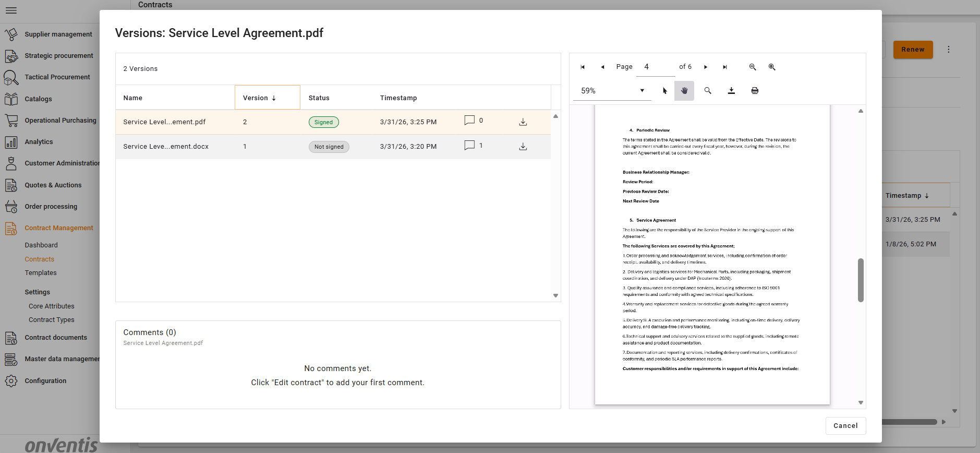Download version 2 signed PDF

click(x=523, y=122)
